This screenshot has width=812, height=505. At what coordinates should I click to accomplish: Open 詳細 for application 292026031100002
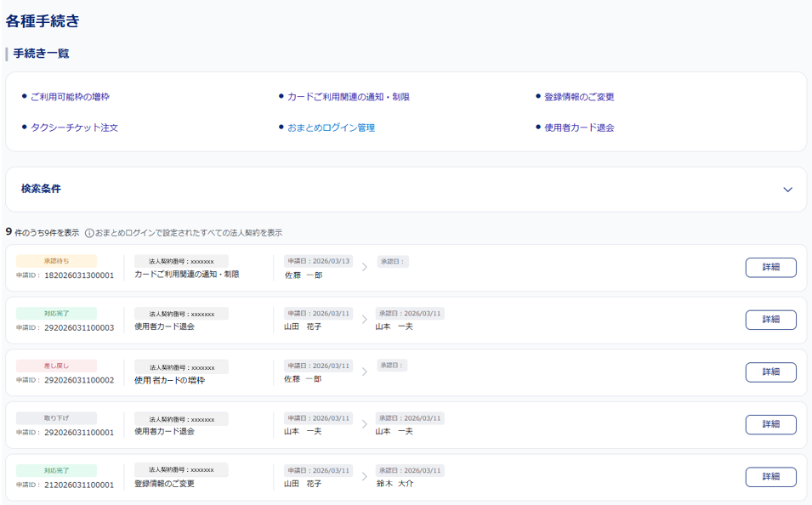click(770, 372)
